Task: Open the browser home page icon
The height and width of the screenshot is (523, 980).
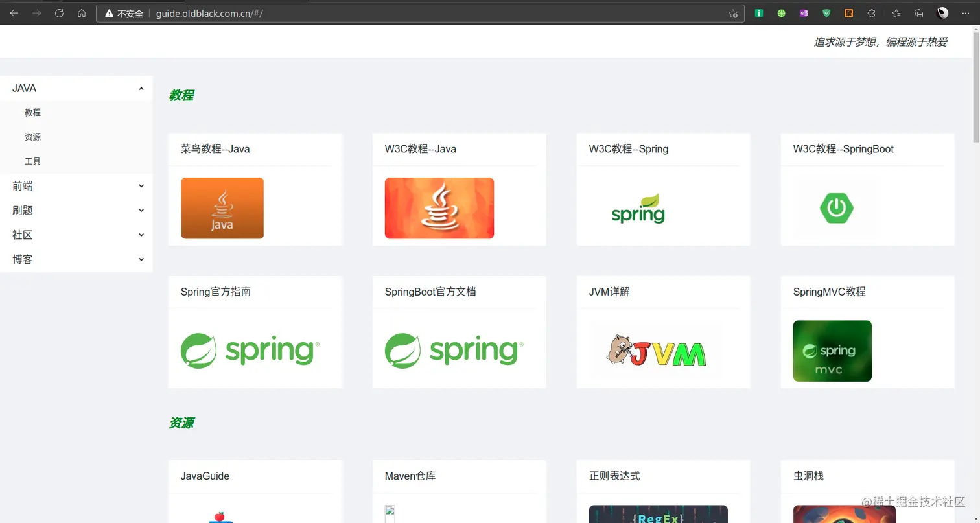Action: tap(82, 13)
